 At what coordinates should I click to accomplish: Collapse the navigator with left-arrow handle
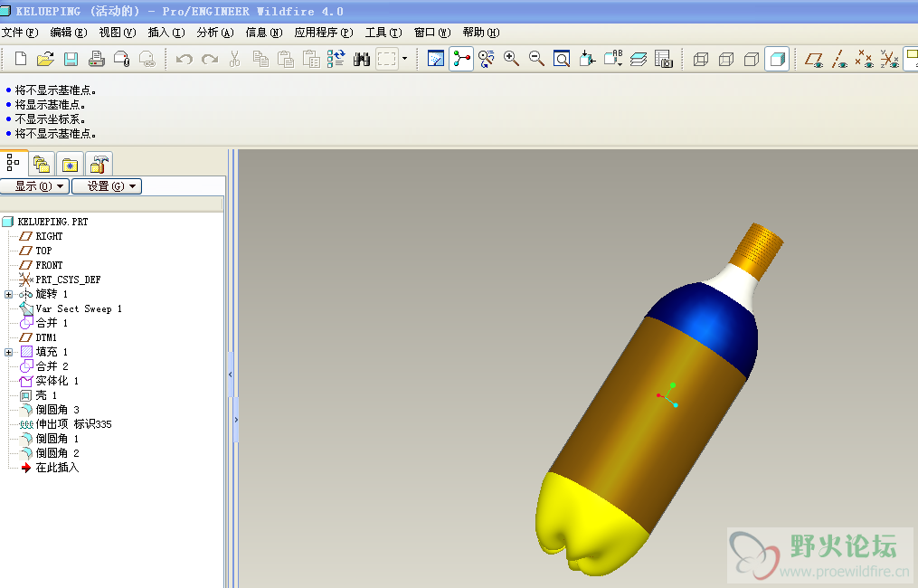coord(230,375)
